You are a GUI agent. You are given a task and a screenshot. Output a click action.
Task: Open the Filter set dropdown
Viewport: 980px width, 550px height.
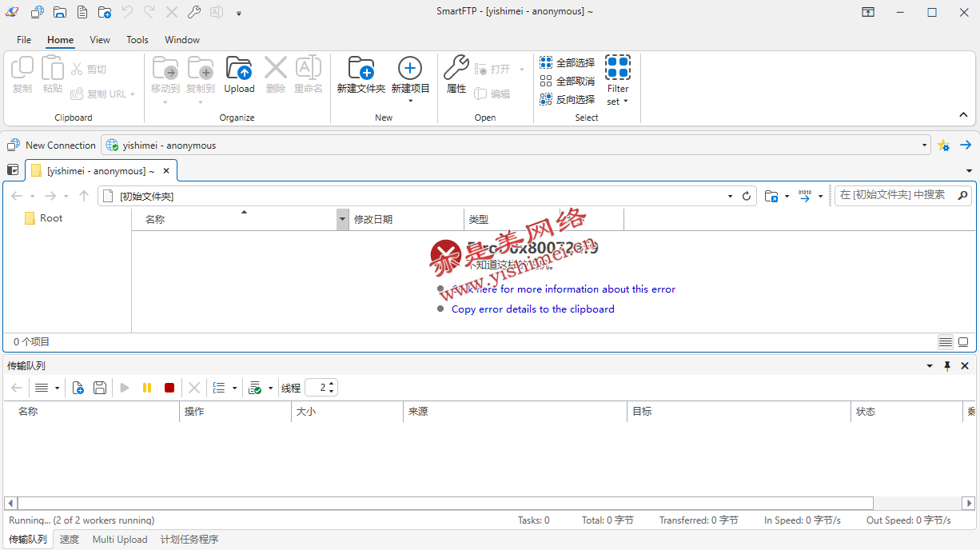pos(618,80)
